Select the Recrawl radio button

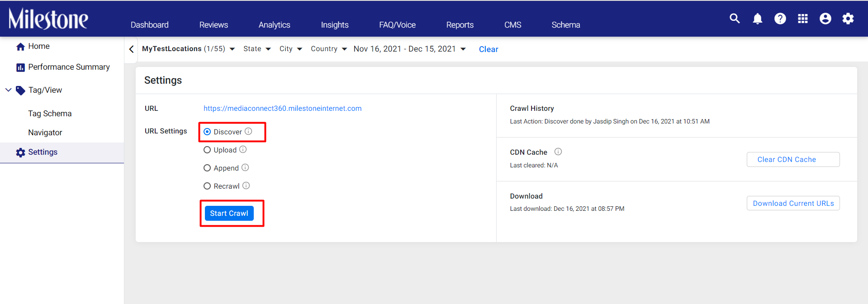tap(207, 186)
